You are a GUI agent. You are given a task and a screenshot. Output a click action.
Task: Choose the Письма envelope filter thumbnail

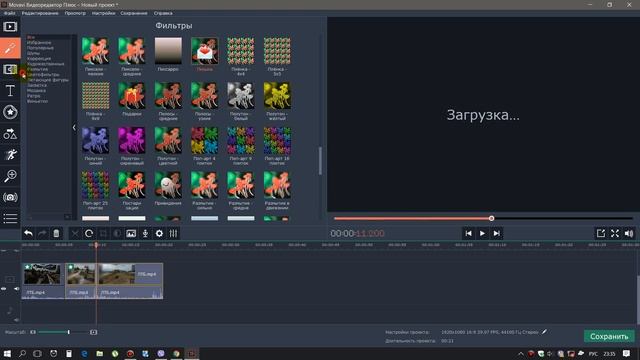(204, 51)
